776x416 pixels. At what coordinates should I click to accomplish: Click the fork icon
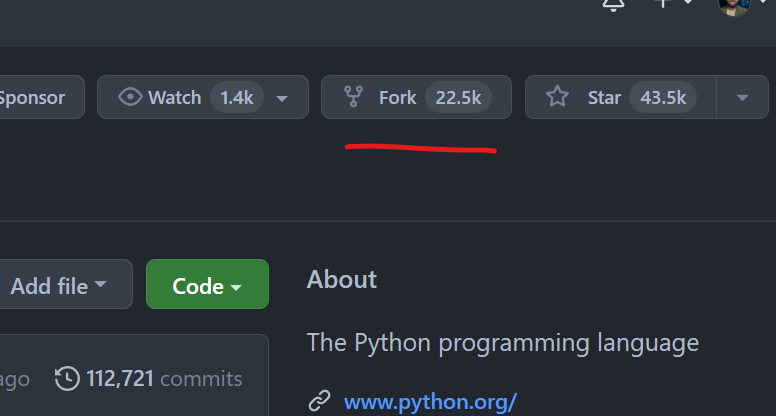[353, 97]
